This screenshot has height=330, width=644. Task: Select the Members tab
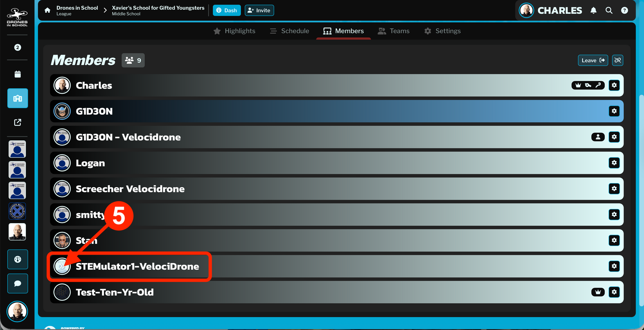click(x=343, y=31)
